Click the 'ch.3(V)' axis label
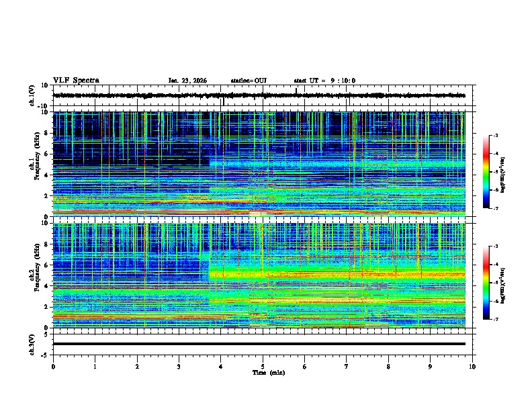532x411 pixels. (32, 345)
